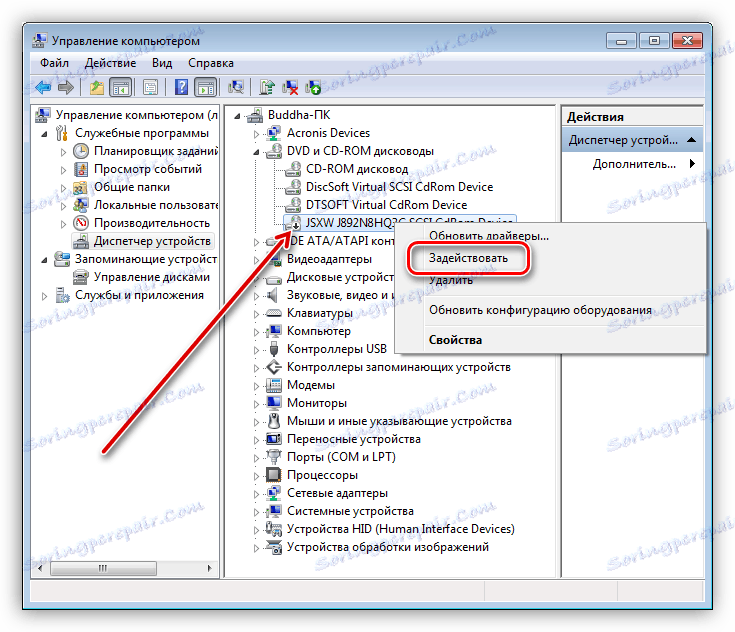Select DTSOFT Virtual CdRom Device
The width and height of the screenshot is (735, 632).
pos(386,205)
